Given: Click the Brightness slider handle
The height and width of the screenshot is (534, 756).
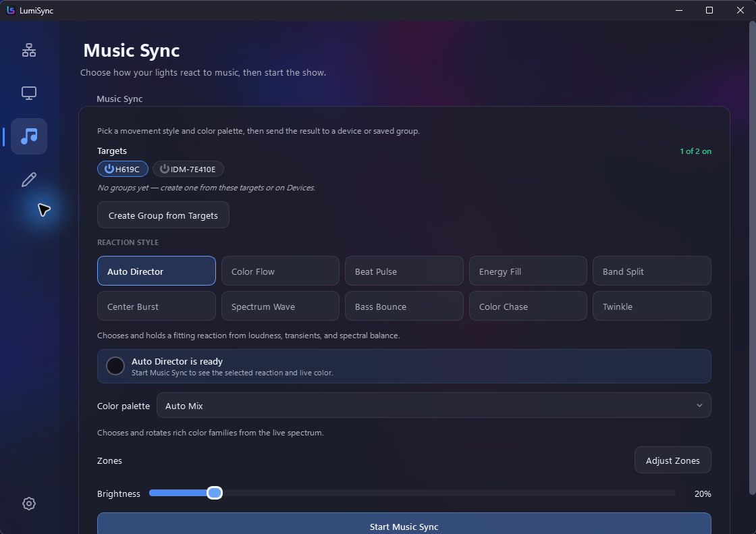Looking at the screenshot, I should point(215,493).
